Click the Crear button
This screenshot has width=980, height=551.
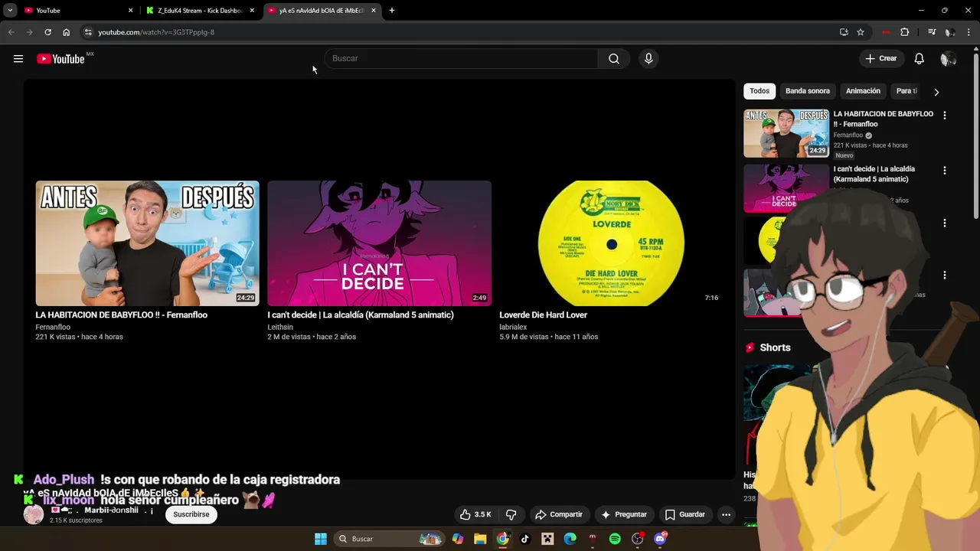[880, 59]
